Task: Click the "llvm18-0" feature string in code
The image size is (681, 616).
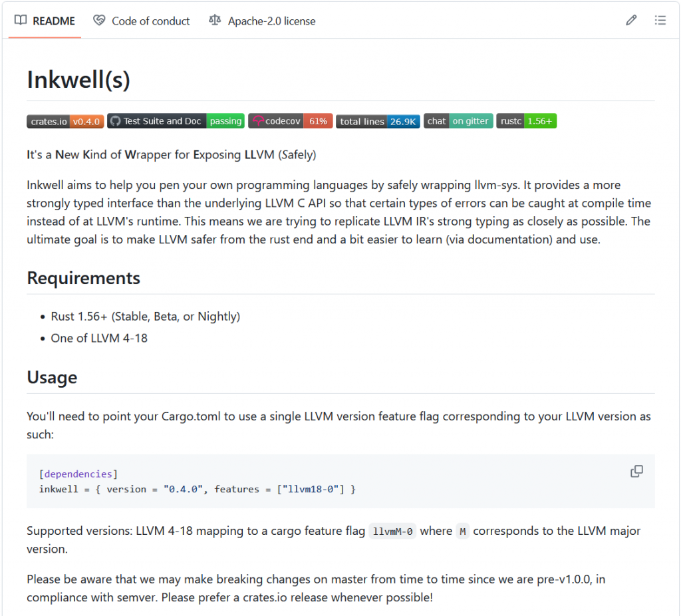Action: [313, 489]
